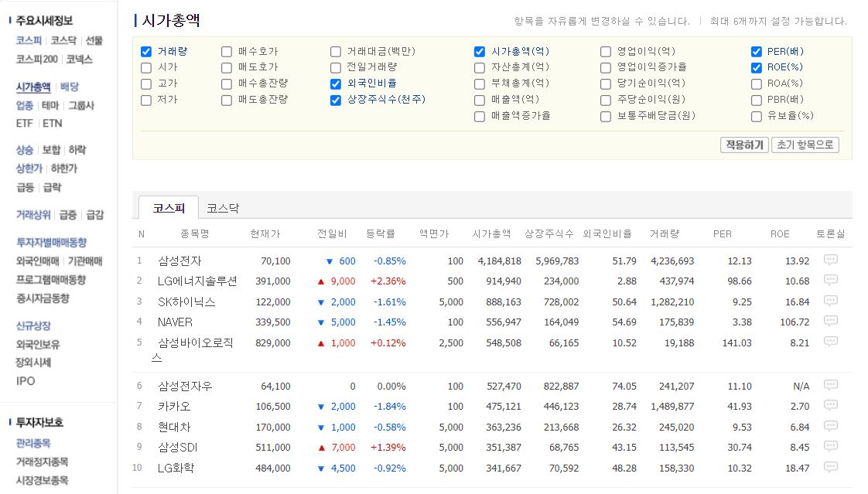
Task: Open 삼성전자 discussion room icon
Action: (830, 260)
